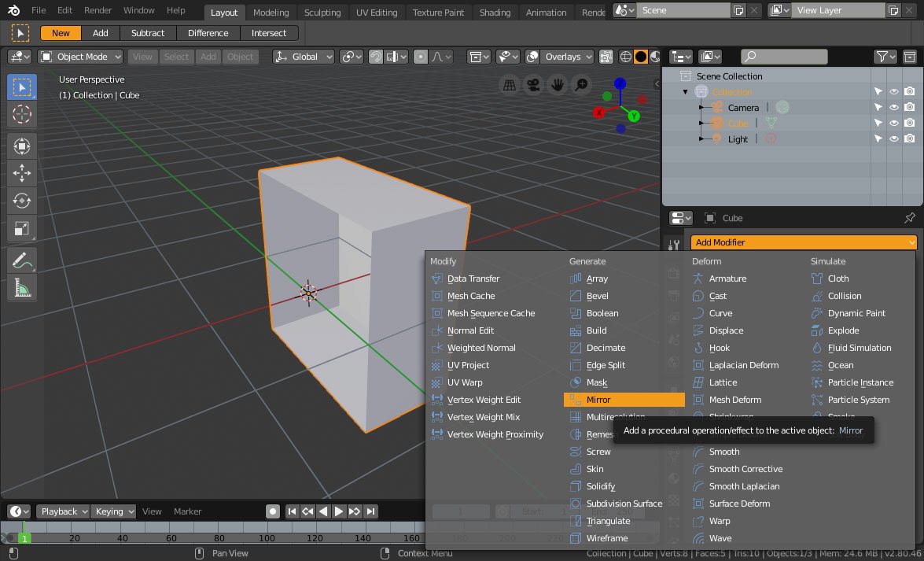The height and width of the screenshot is (561, 924).
Task: Toggle proportional editing icon
Action: point(420,57)
